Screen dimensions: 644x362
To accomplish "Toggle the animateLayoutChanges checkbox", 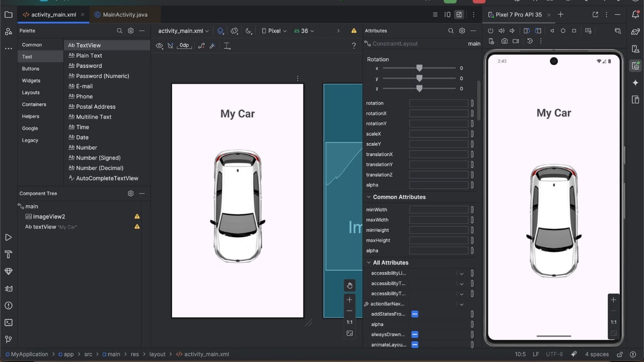I will tap(415, 344).
